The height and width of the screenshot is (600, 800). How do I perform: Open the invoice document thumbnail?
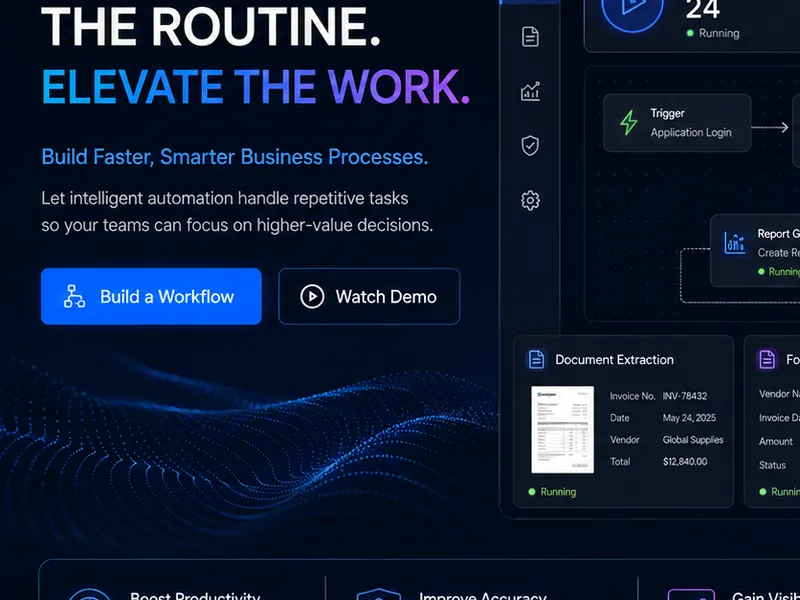(562, 430)
